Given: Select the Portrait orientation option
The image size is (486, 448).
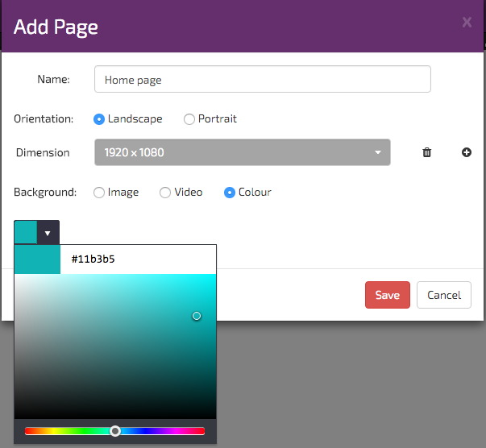Looking at the screenshot, I should (189, 119).
